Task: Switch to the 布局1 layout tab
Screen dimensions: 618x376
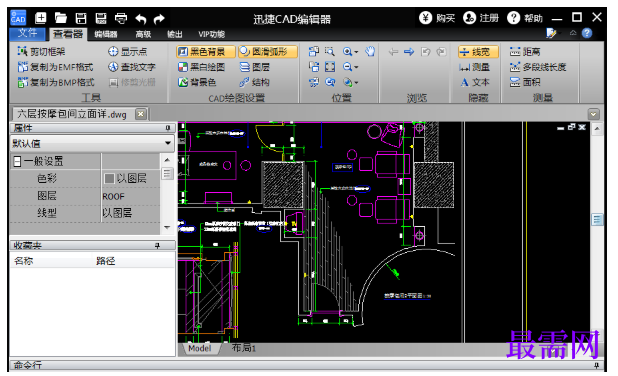Action: point(244,348)
